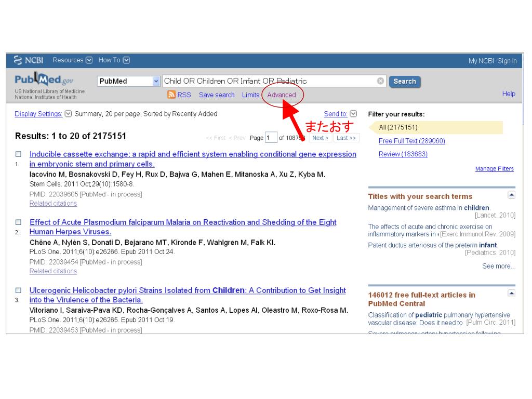Click the Iacovino M author list
Viewport: 532px width, 399px height.
[x=178, y=175]
